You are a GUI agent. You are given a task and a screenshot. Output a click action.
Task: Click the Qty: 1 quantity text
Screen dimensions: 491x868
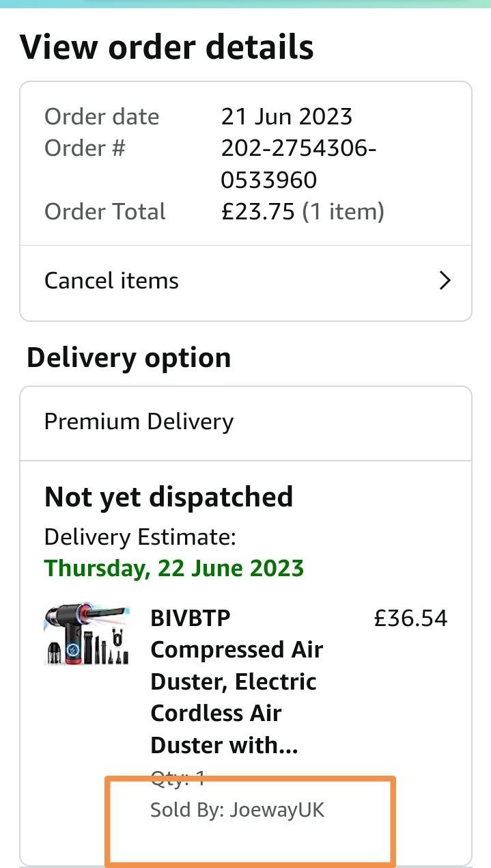click(x=178, y=777)
